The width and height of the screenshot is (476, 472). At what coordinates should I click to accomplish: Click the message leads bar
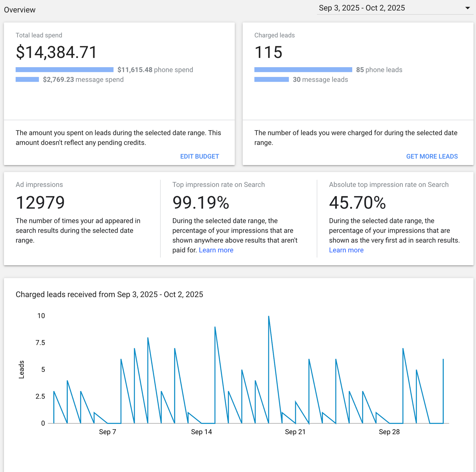click(272, 79)
